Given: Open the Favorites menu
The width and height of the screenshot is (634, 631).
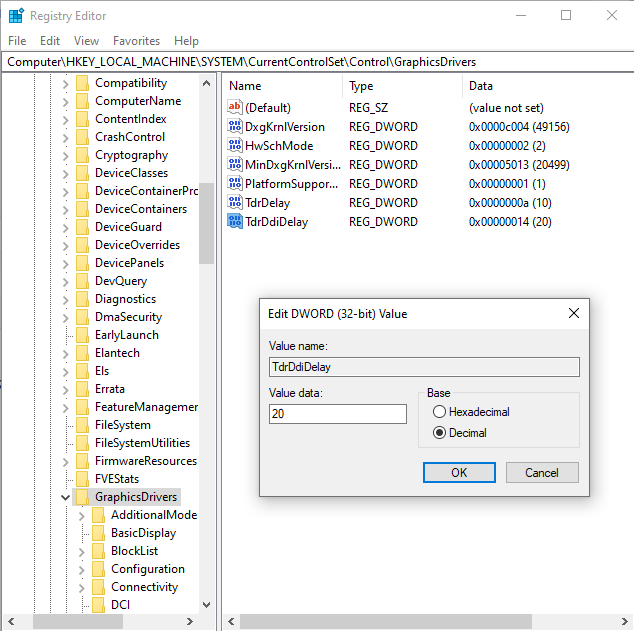Looking at the screenshot, I should pos(136,41).
